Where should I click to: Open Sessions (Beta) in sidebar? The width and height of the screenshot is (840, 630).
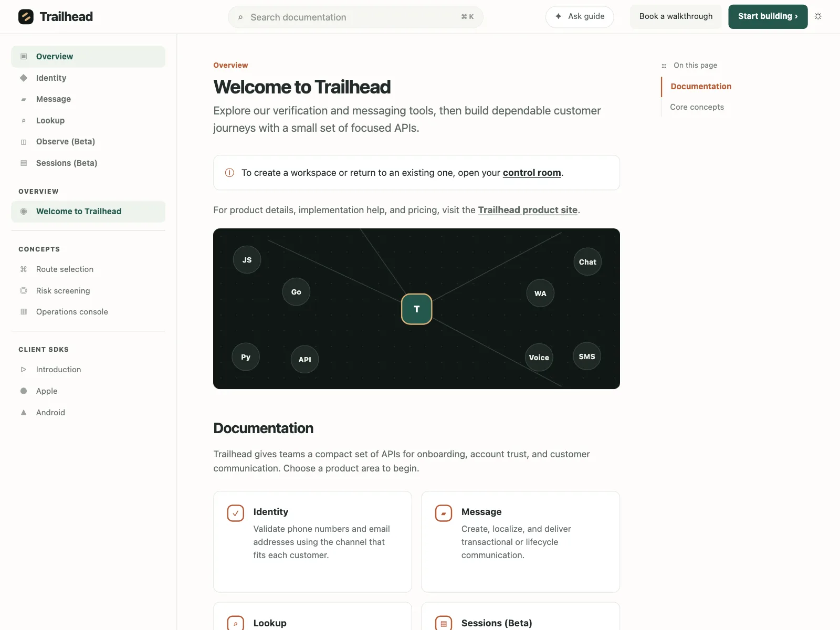(88, 163)
